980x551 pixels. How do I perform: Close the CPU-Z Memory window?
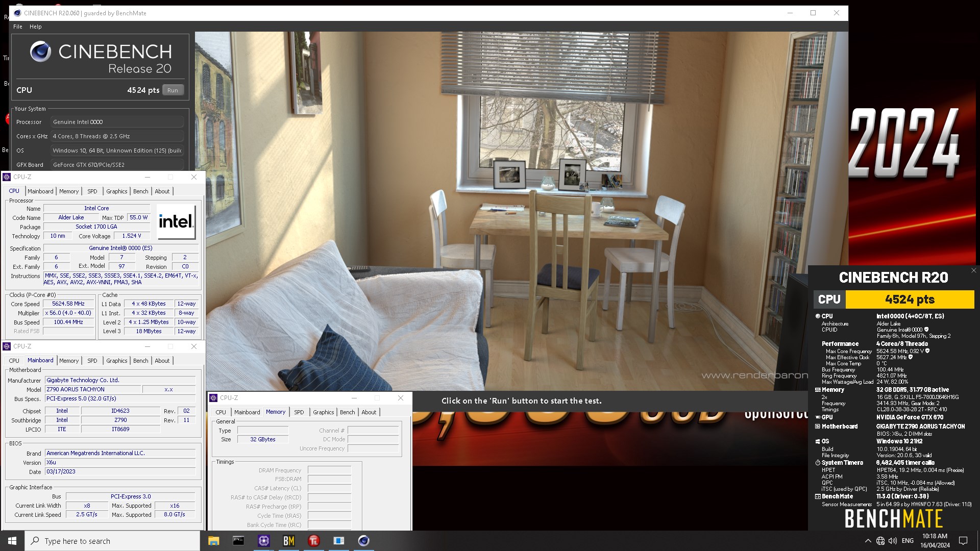point(401,398)
